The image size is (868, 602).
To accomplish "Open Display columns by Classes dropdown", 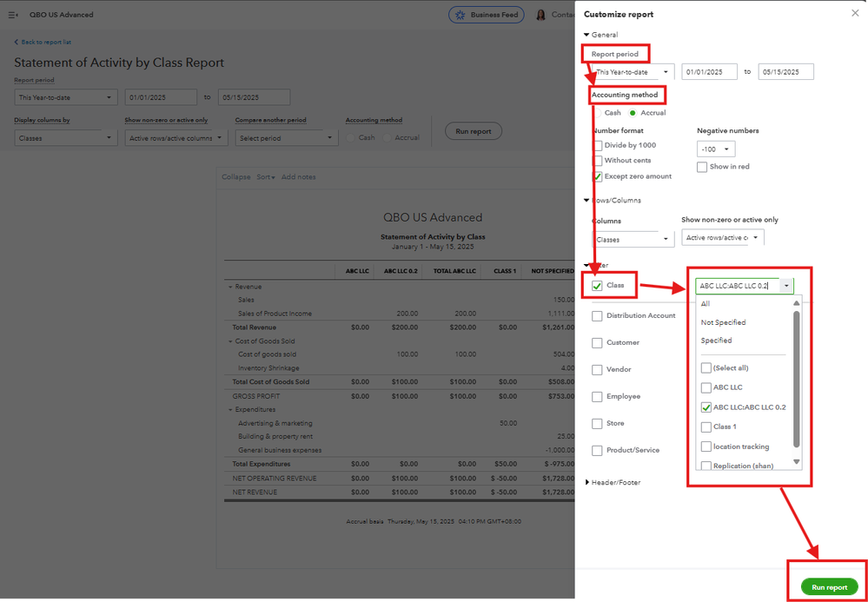I will coord(66,138).
